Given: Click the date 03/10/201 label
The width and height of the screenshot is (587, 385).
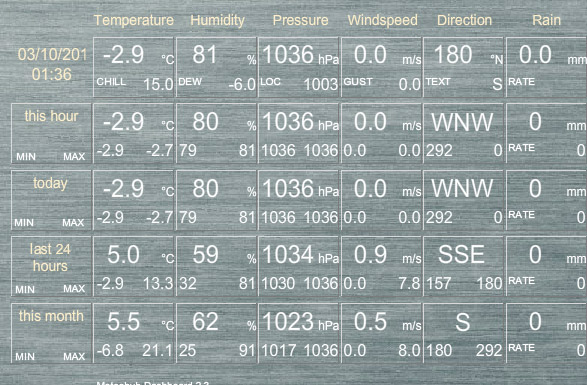Looking at the screenshot, I should point(52,55).
